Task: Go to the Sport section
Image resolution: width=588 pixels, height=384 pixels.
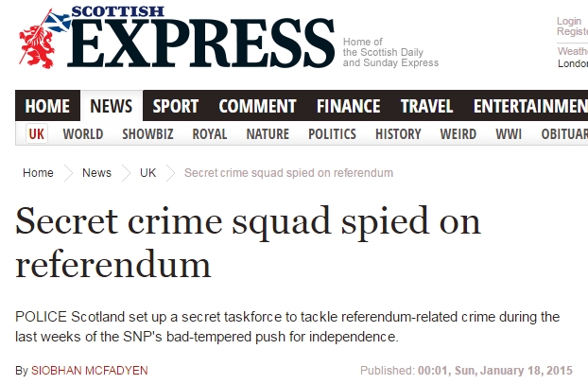Action: [x=176, y=106]
